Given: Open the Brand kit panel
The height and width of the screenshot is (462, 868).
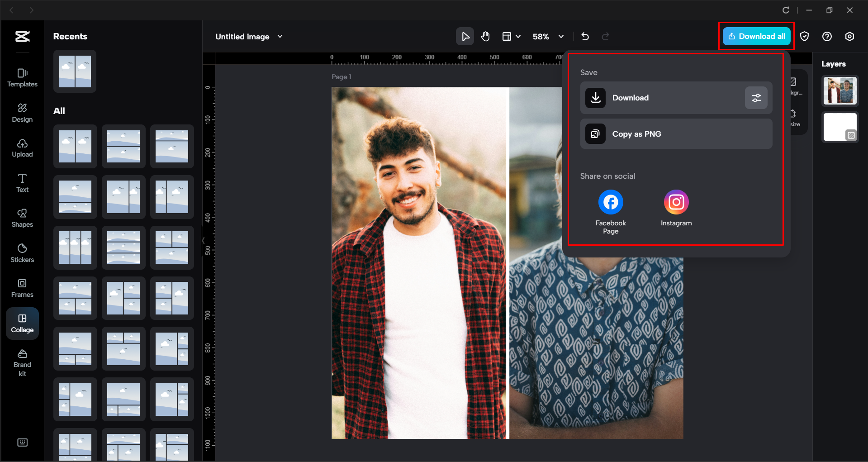Looking at the screenshot, I should point(22,362).
